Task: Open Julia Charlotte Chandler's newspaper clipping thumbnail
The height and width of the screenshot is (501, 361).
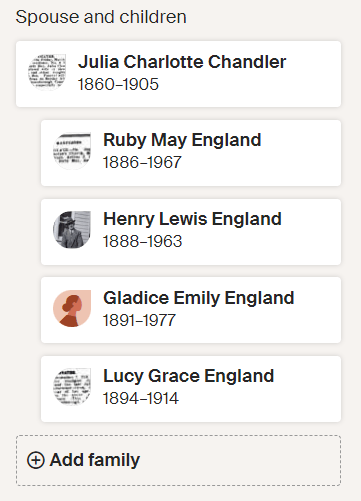Action: click(47, 72)
